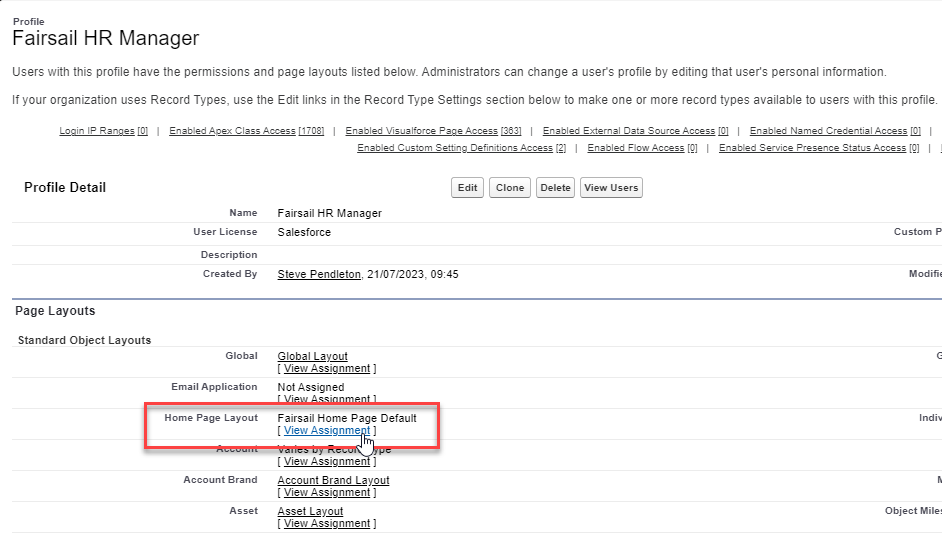The height and width of the screenshot is (538, 942).
Task: Click View Assignment under Home Page Layout
Action: coord(326,431)
